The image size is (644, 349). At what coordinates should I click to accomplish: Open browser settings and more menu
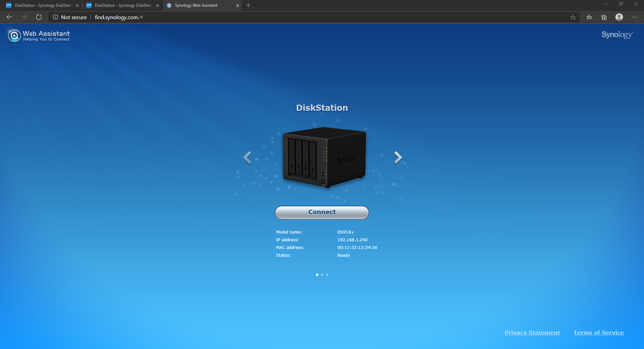[x=635, y=17]
